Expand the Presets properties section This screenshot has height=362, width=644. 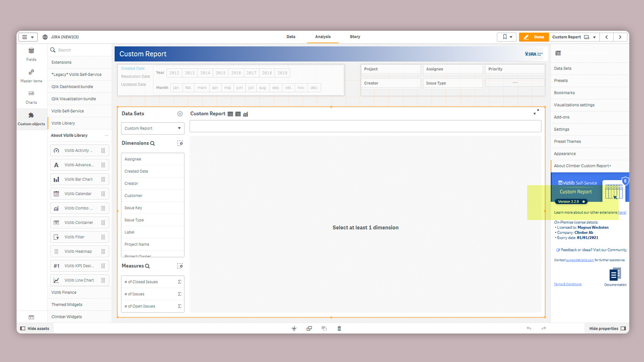pyautogui.click(x=590, y=81)
